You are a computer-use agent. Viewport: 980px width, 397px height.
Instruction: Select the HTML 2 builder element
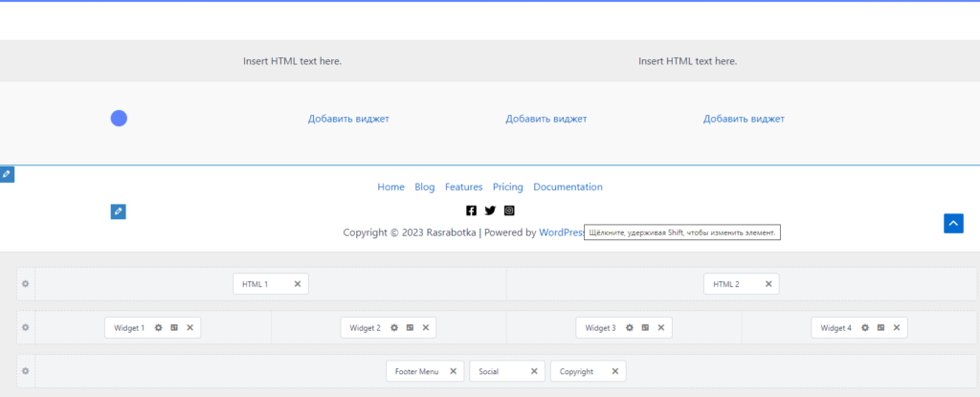[742, 284]
